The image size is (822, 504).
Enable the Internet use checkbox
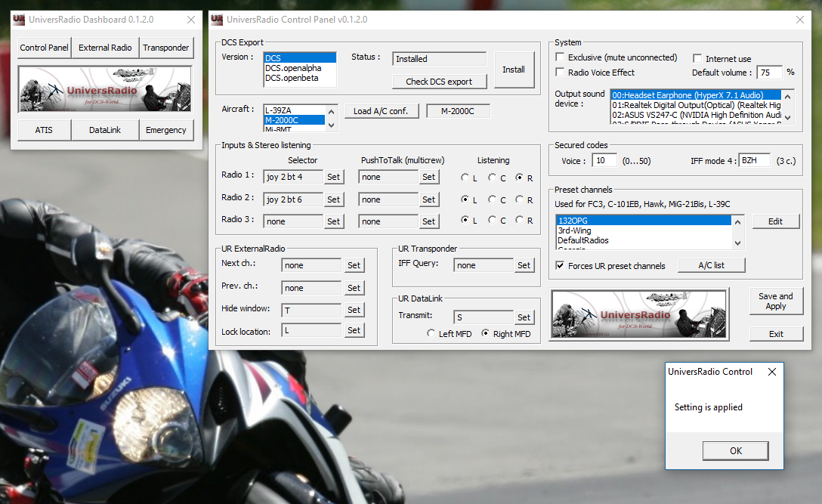click(698, 58)
